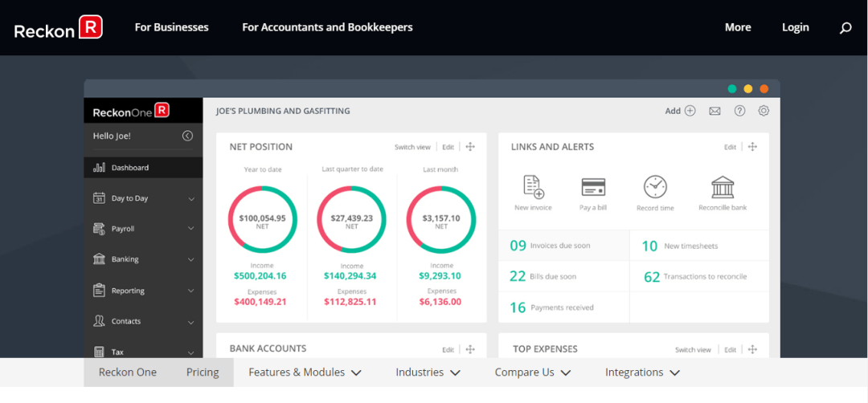Open the settings gear icon
Image resolution: width=868 pixels, height=403 pixels.
(764, 111)
